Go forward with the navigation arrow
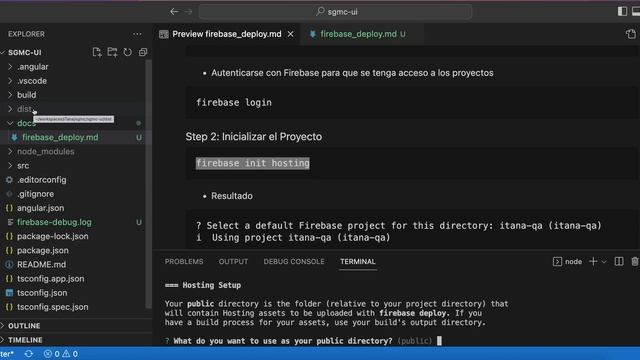Image resolution: width=640 pixels, height=360 pixels. 188,11
